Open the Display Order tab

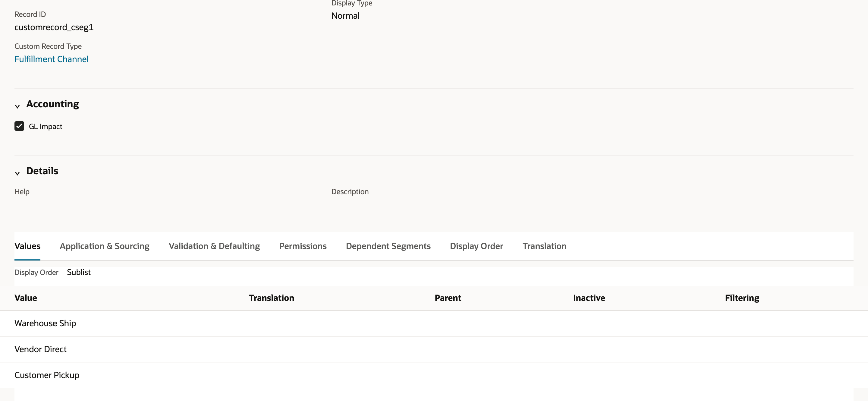476,246
